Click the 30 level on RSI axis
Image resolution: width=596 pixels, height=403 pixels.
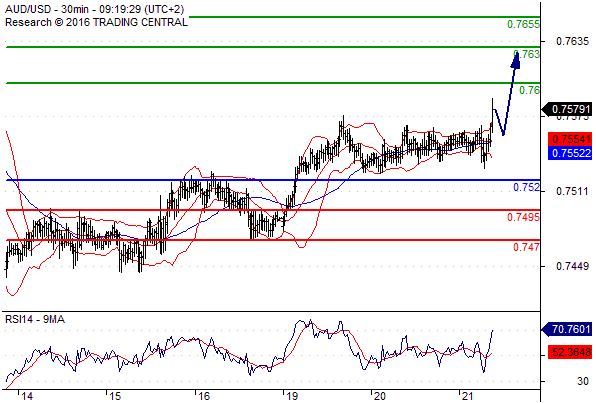coord(582,381)
